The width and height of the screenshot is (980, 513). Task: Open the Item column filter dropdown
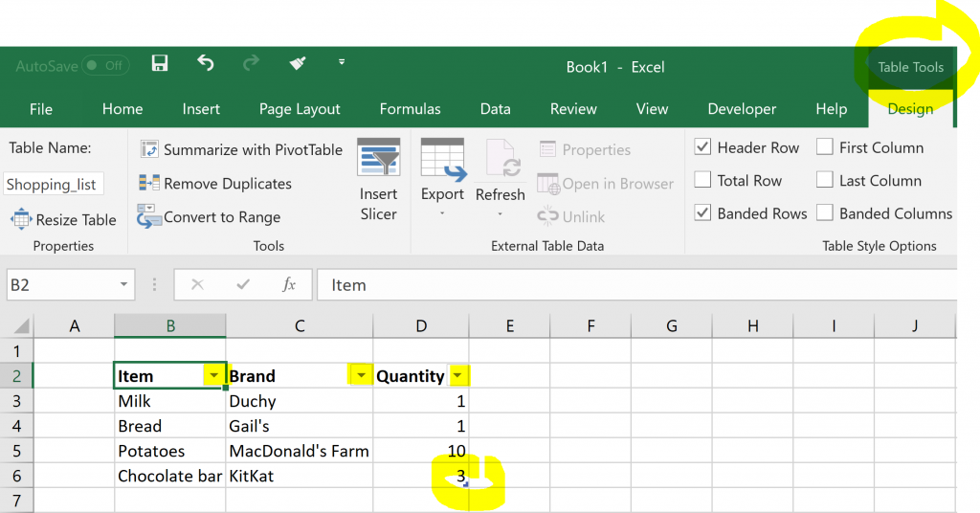pyautogui.click(x=213, y=375)
